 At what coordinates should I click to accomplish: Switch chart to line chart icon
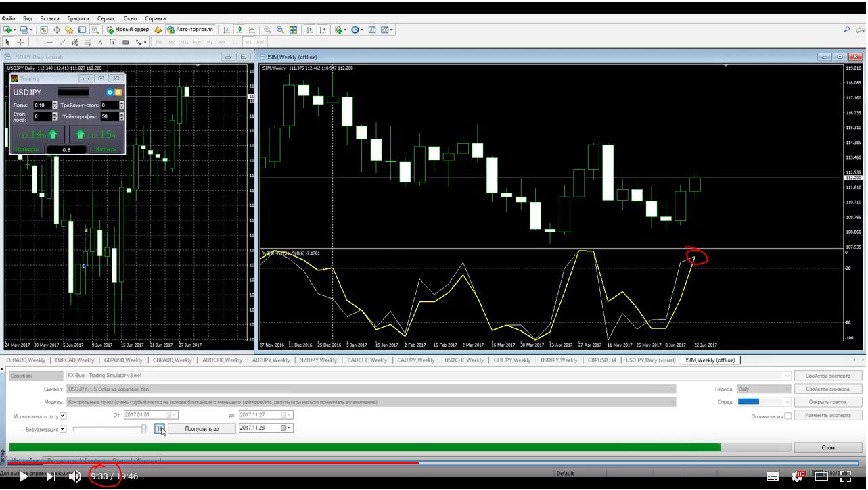pos(252,30)
